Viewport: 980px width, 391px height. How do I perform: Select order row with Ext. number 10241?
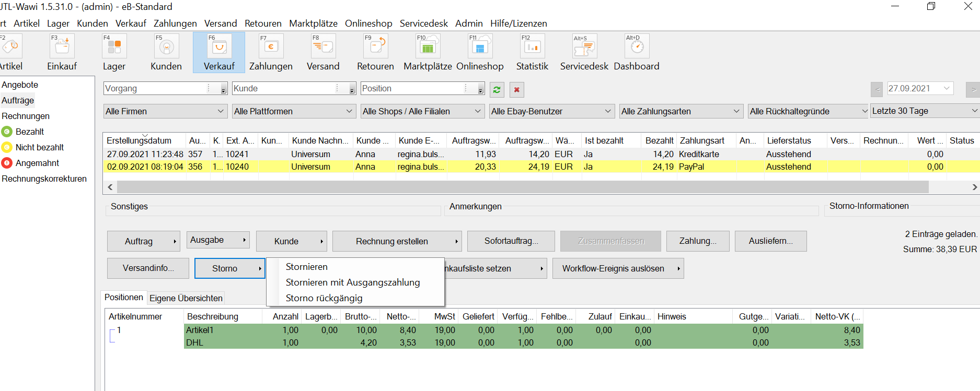click(541, 154)
